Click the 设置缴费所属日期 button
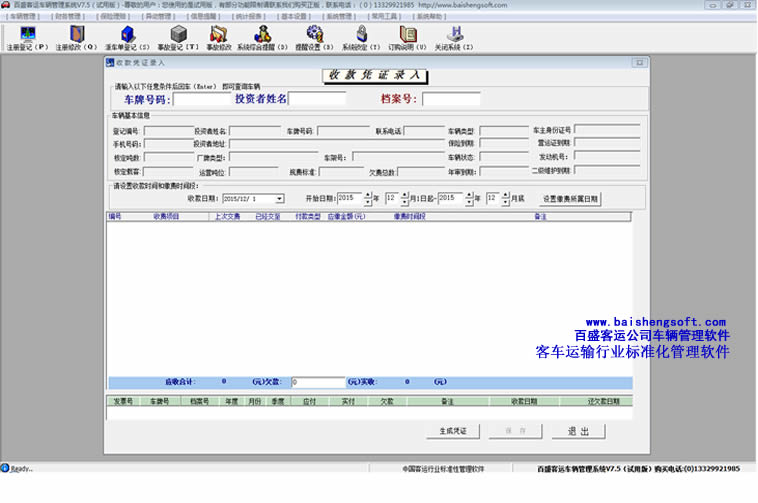The image size is (758, 503). (570, 199)
